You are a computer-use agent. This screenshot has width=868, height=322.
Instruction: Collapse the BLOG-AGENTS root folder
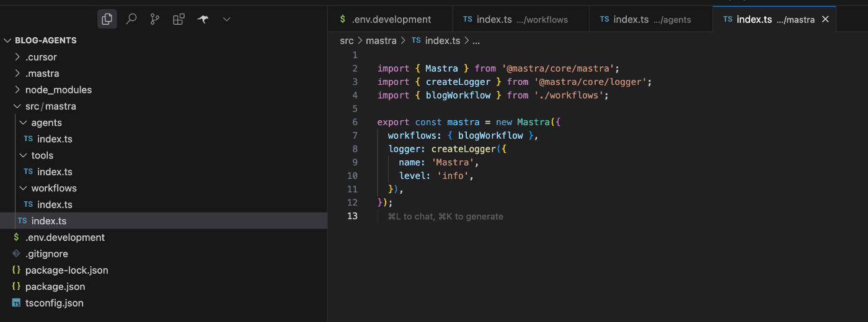tap(164, 40)
